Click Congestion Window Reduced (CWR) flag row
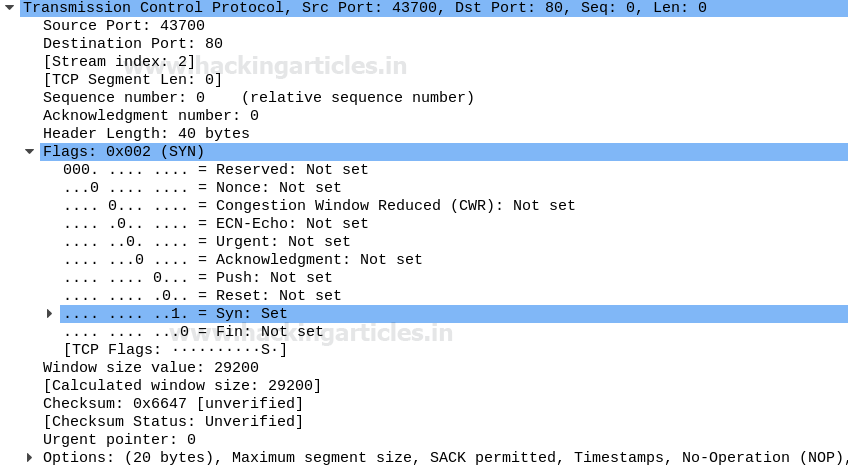The height and width of the screenshot is (470, 848). click(x=319, y=206)
